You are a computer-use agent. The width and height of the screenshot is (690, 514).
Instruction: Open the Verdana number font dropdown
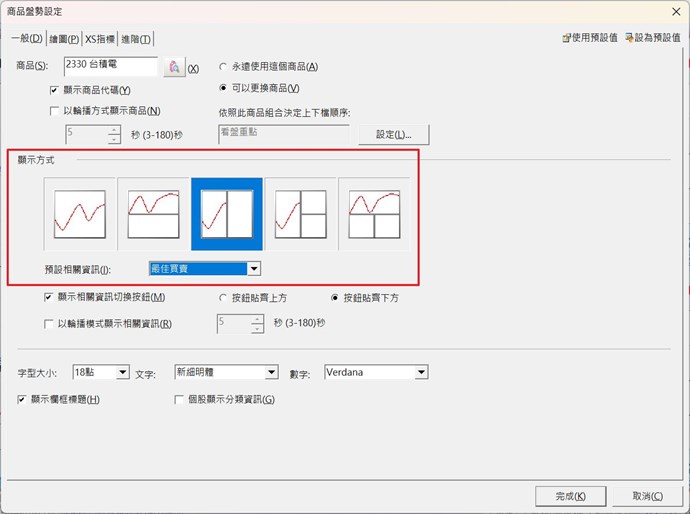(421, 373)
